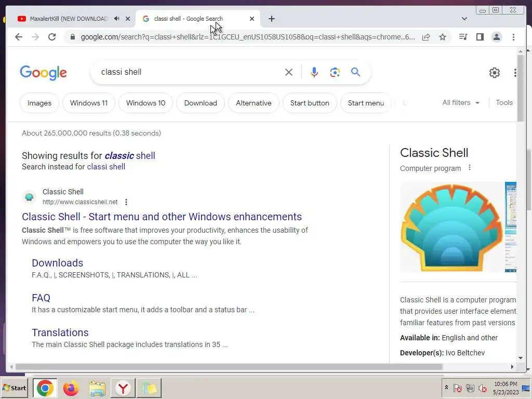This screenshot has width=532, height=399.
Task: Go to Google homepage via logo
Action: tap(44, 73)
